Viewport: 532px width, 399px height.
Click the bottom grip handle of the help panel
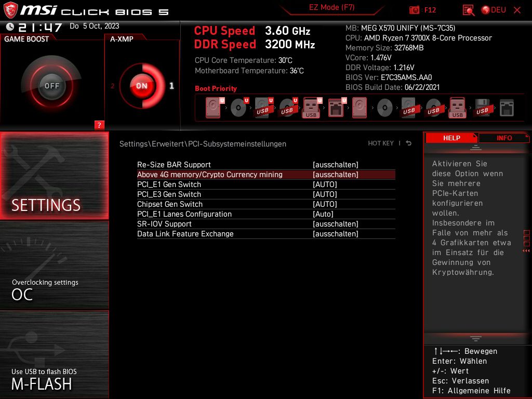click(x=476, y=338)
